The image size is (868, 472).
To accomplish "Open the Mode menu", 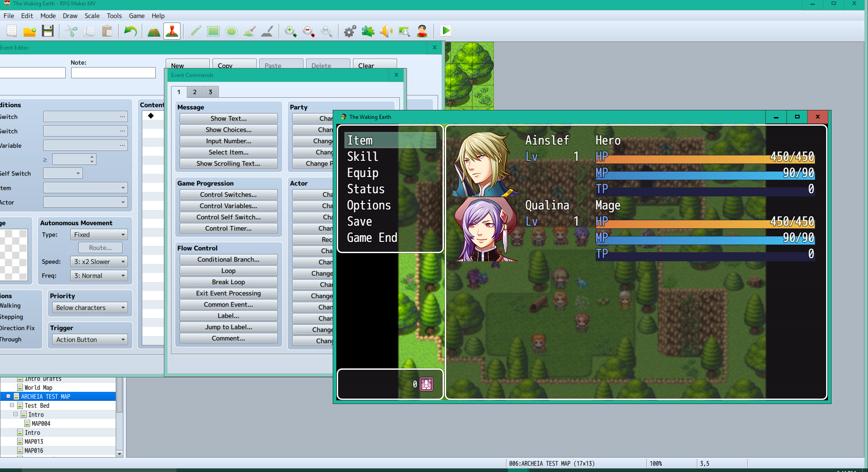I will pyautogui.click(x=48, y=16).
